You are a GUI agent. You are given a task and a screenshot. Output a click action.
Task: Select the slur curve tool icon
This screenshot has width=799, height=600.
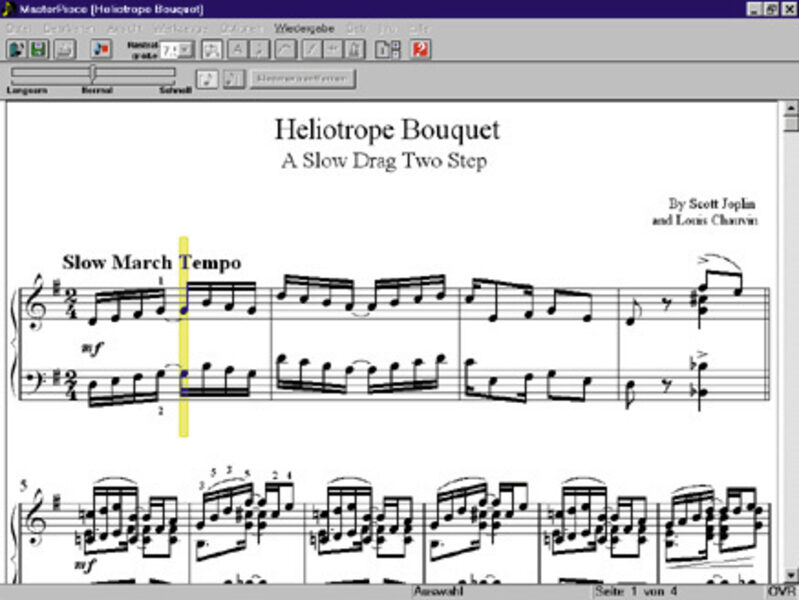[x=285, y=49]
